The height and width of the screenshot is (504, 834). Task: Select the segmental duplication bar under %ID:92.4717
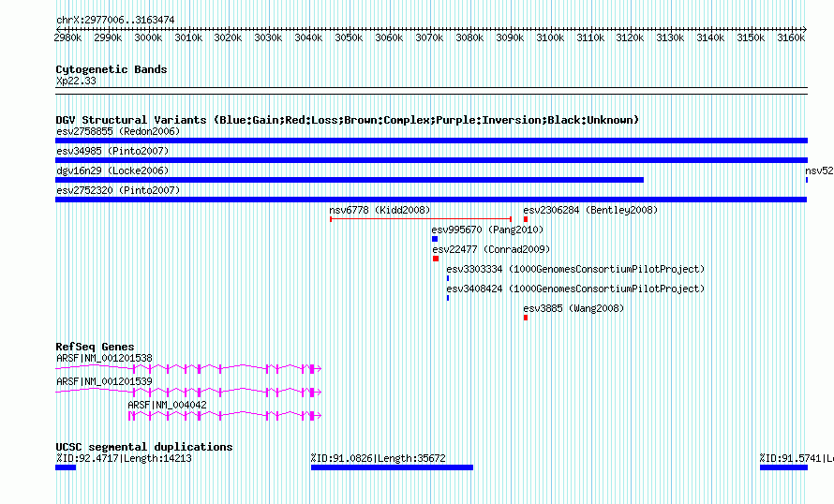click(66, 467)
